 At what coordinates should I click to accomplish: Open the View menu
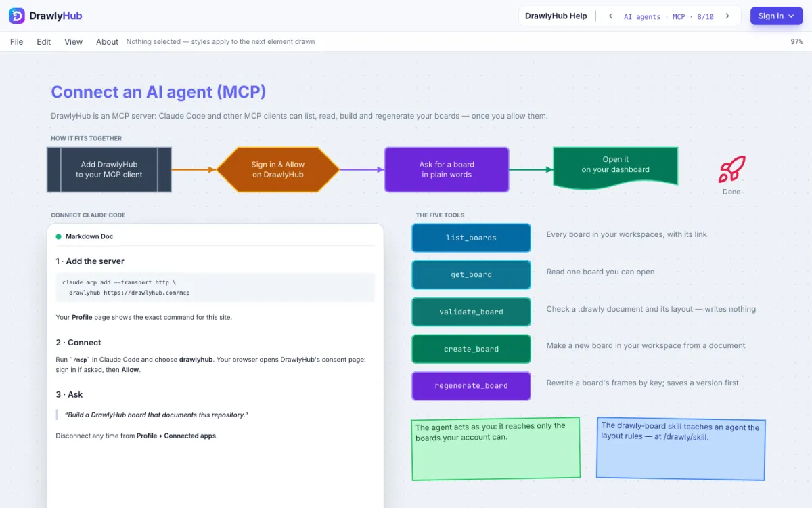(74, 42)
